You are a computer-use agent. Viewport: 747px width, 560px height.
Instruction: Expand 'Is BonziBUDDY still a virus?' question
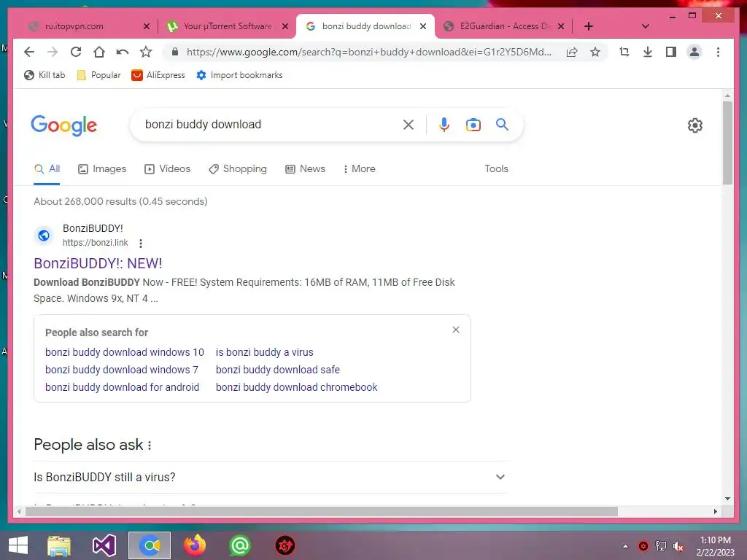(270, 477)
